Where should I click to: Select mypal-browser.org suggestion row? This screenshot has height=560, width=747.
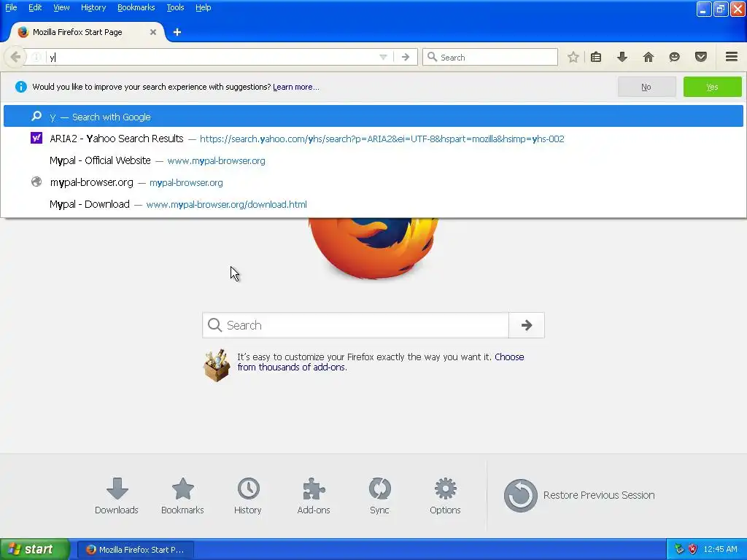pyautogui.click(x=373, y=182)
